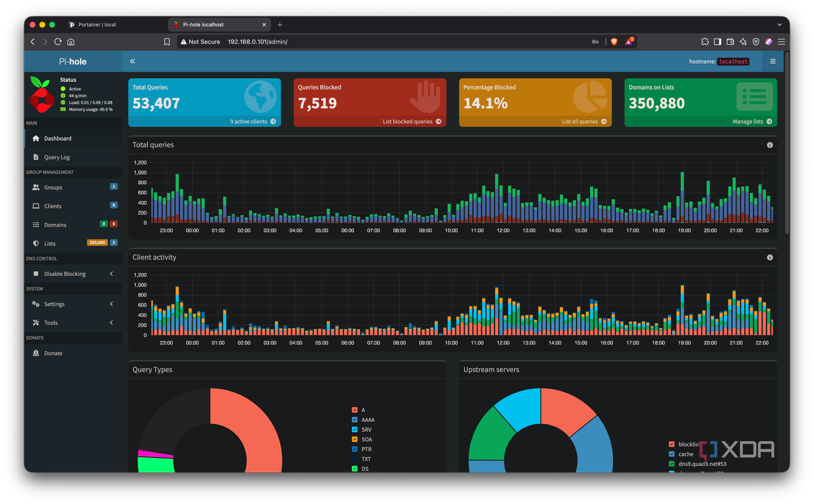Screen dimensions: 814x504
Task: Bookmark this page
Action: pos(167,42)
